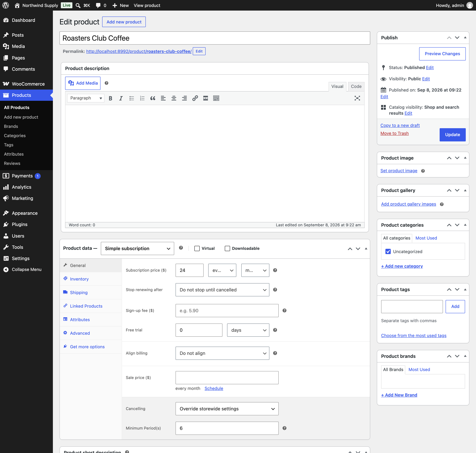Viewport: 476px width, 453px height.
Task: Open the Cancelling override settings dropdown
Action: coord(227,409)
